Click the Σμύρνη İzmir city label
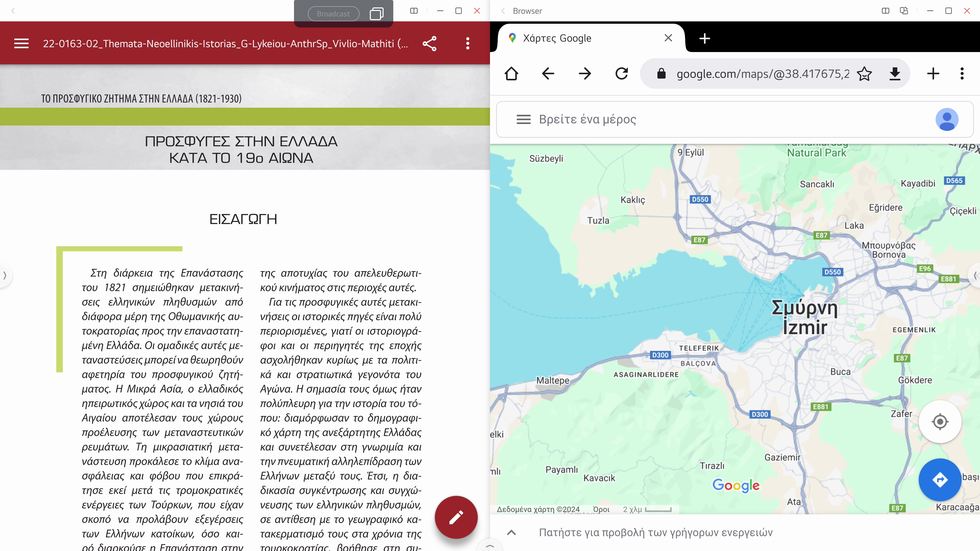Image resolution: width=980 pixels, height=551 pixels. coord(804,317)
